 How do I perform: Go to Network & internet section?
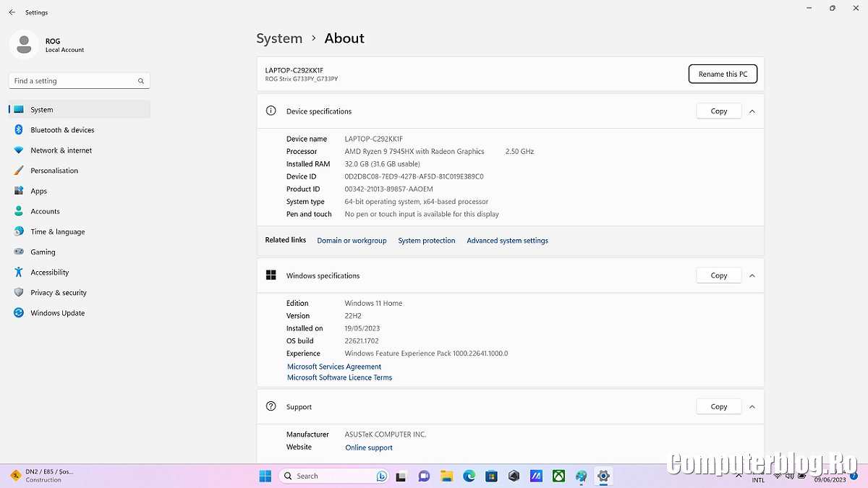click(61, 150)
